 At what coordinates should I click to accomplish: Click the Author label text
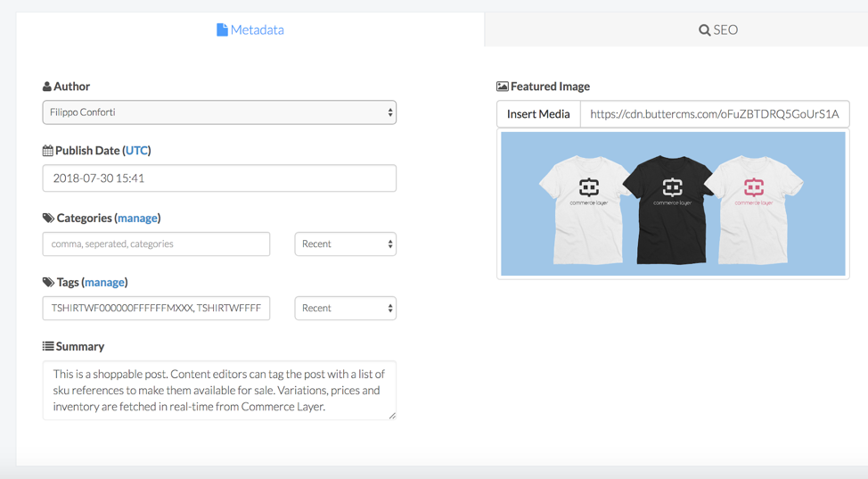click(x=71, y=87)
